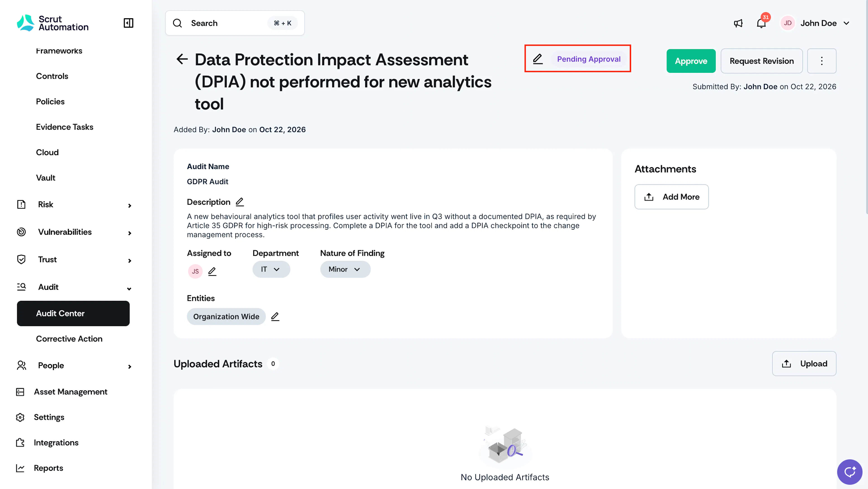This screenshot has width=868, height=489.
Task: Click the green Approve button
Action: point(691,61)
